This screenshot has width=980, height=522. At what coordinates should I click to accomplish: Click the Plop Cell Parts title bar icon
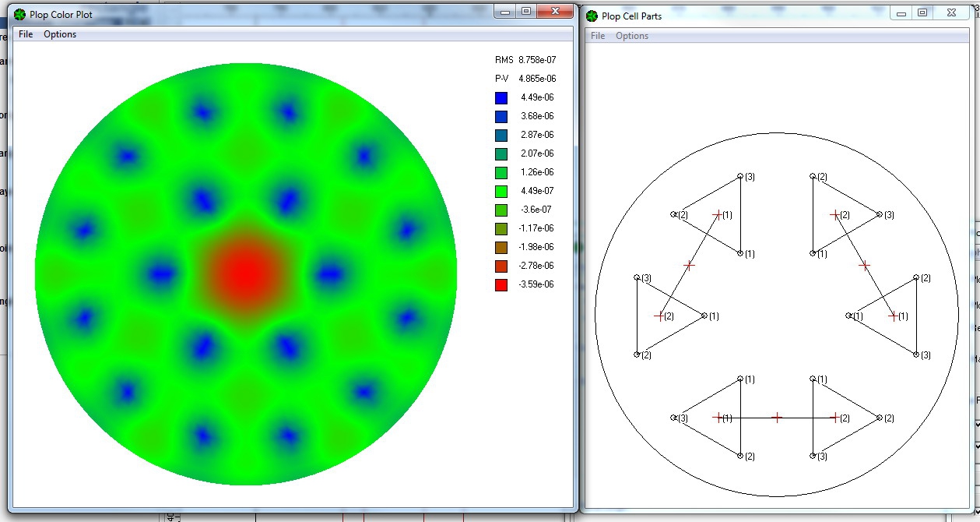coord(592,16)
